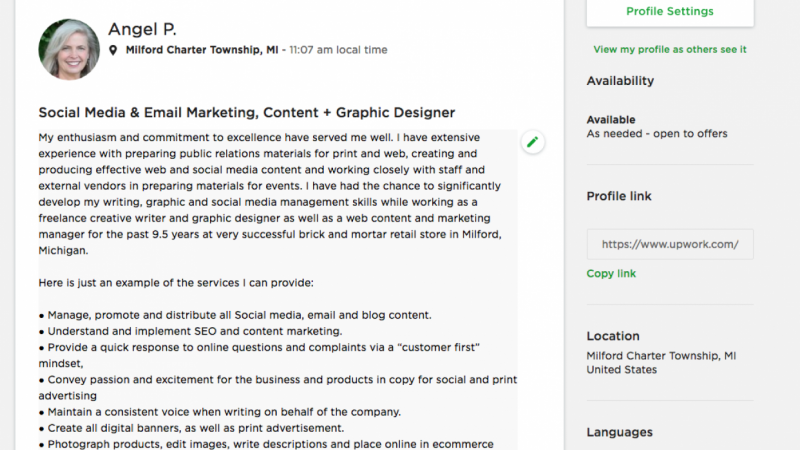Click View my profile as others see it
Image resolution: width=800 pixels, height=450 pixels.
click(669, 49)
